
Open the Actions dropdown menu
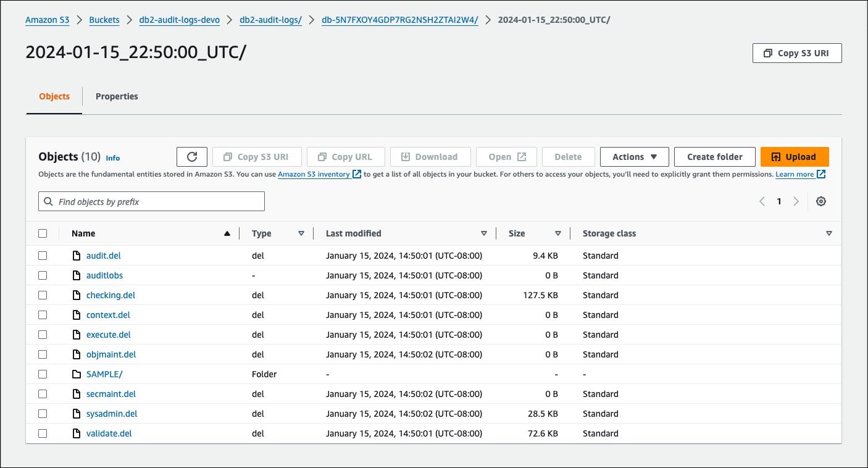pos(634,156)
